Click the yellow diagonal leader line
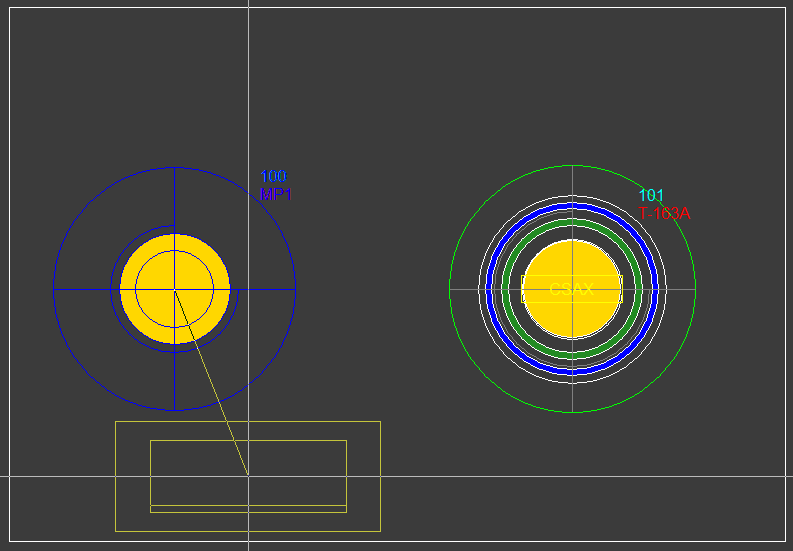 (211, 383)
